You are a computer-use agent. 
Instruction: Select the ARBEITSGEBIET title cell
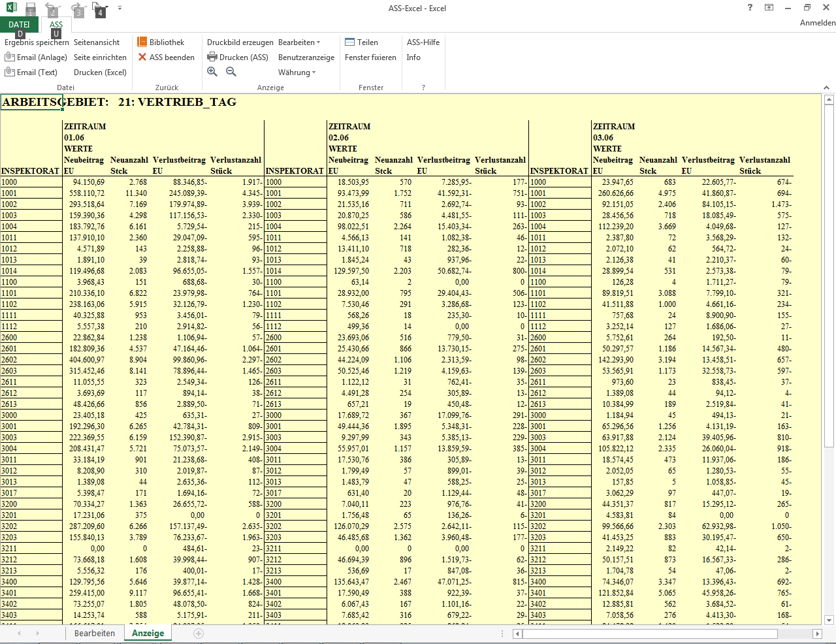point(31,102)
